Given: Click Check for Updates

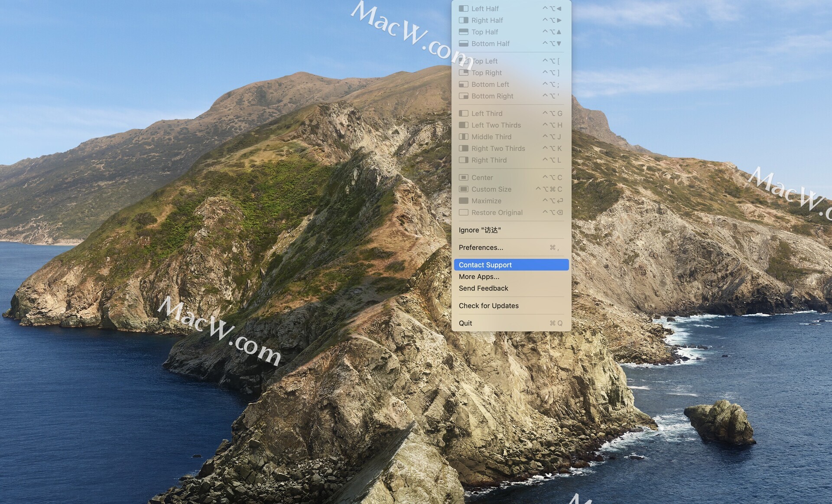Looking at the screenshot, I should (488, 306).
